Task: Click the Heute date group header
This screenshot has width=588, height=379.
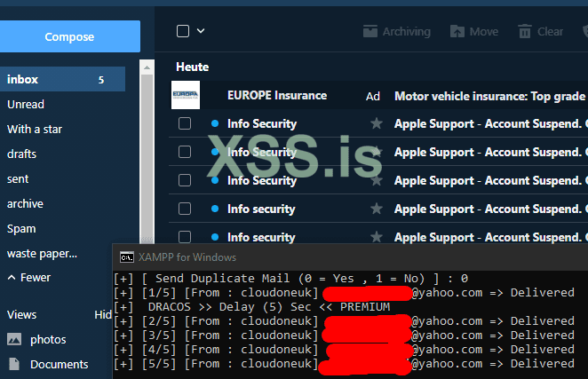Action: [x=193, y=67]
